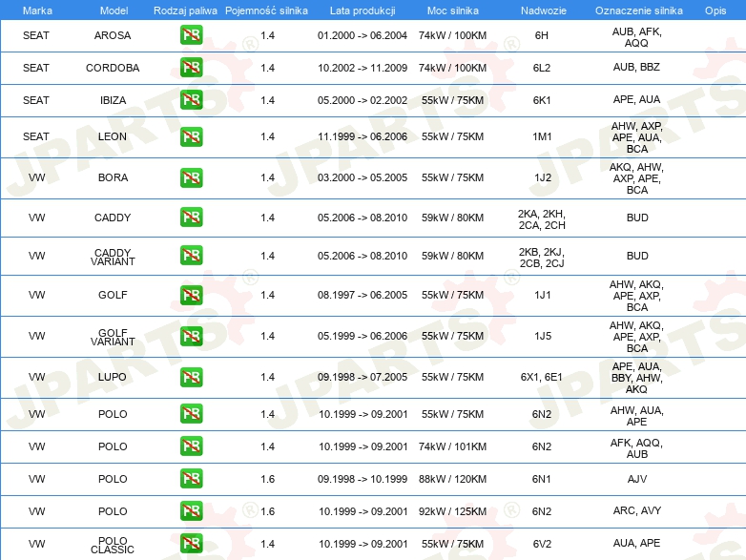Click the fuel icon in the SEAT CORDOBA row

(x=191, y=68)
